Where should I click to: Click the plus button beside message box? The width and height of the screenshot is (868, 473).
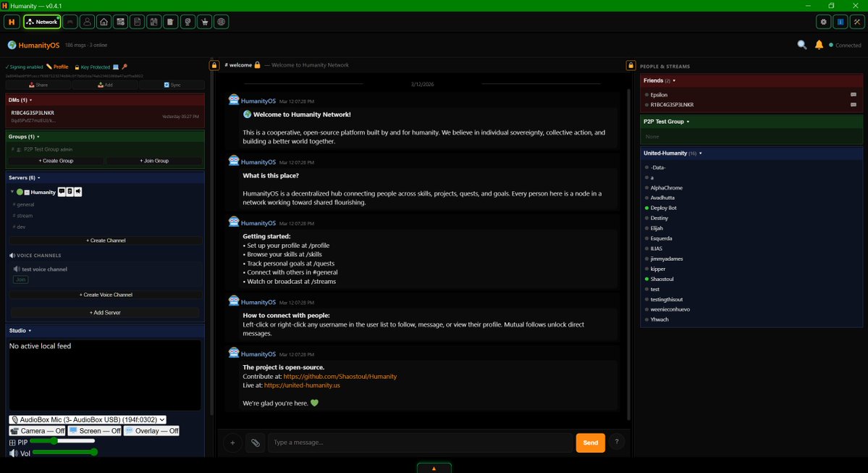coord(232,443)
